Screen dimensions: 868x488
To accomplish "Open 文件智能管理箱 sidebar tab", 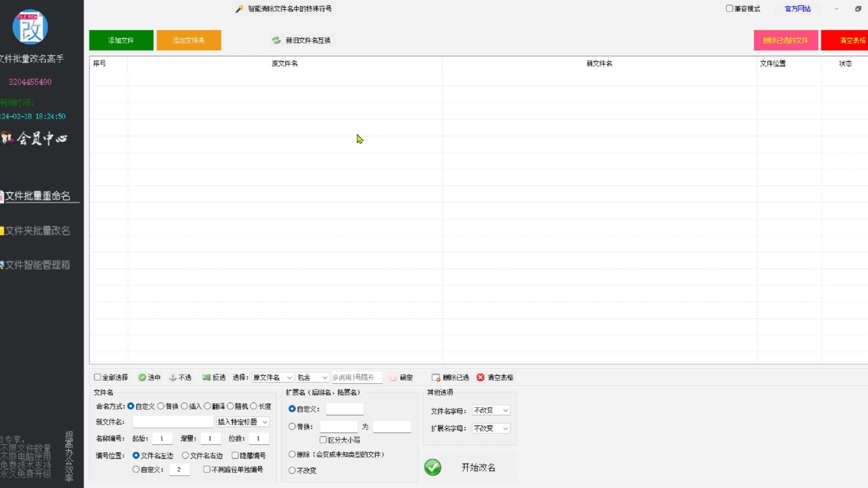I will (x=36, y=265).
